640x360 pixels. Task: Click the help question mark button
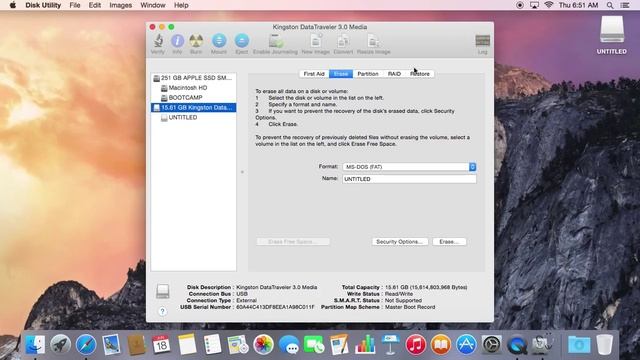162,311
